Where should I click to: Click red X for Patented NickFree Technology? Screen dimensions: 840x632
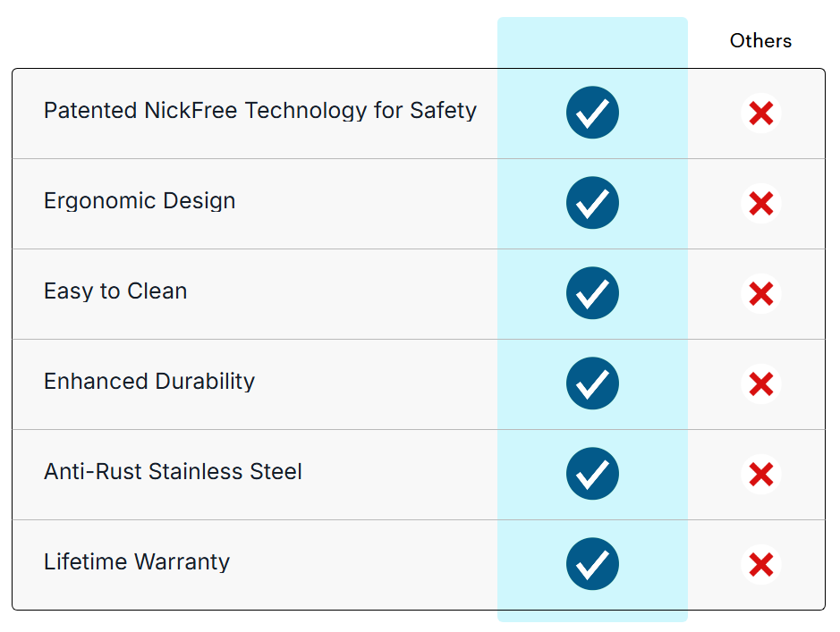point(761,114)
